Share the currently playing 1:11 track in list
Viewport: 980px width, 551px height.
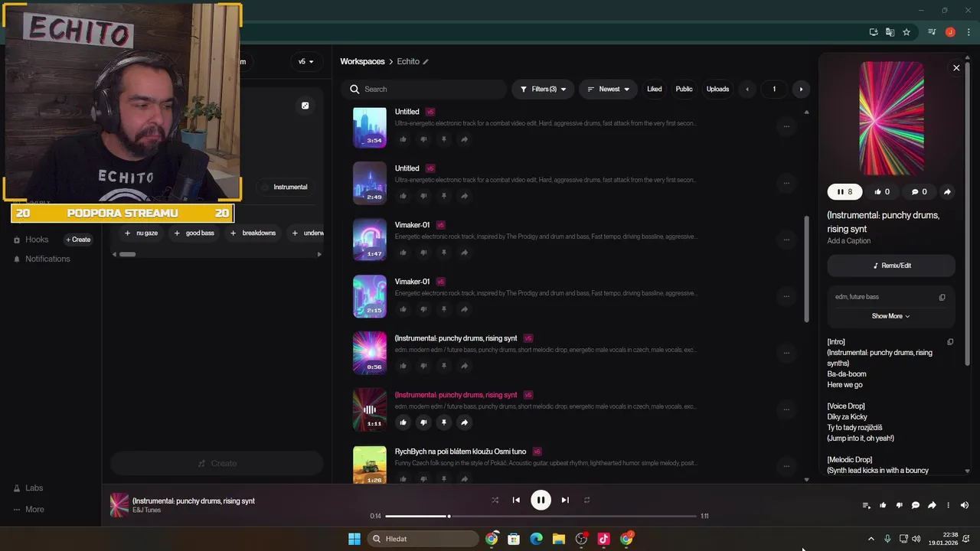(464, 422)
